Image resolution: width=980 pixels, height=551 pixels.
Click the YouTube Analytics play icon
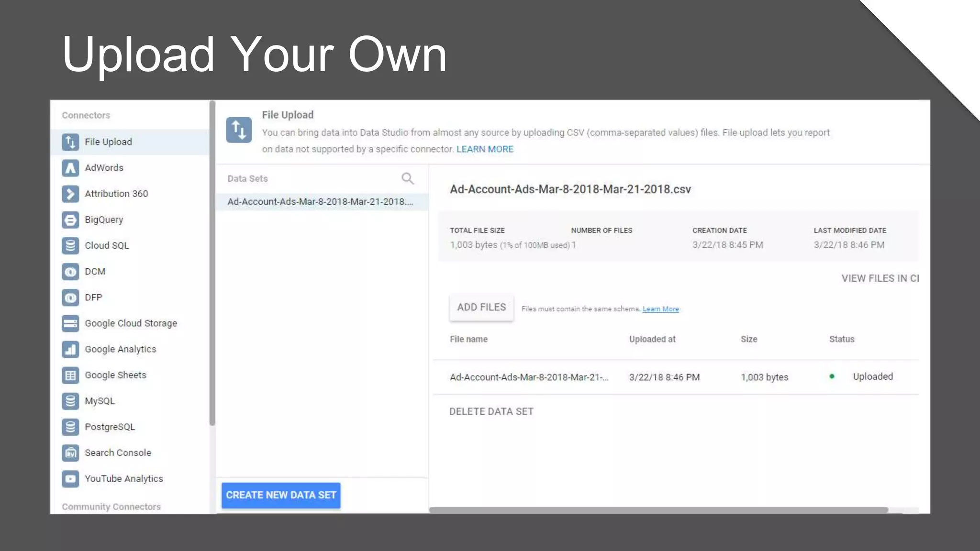[70, 479]
